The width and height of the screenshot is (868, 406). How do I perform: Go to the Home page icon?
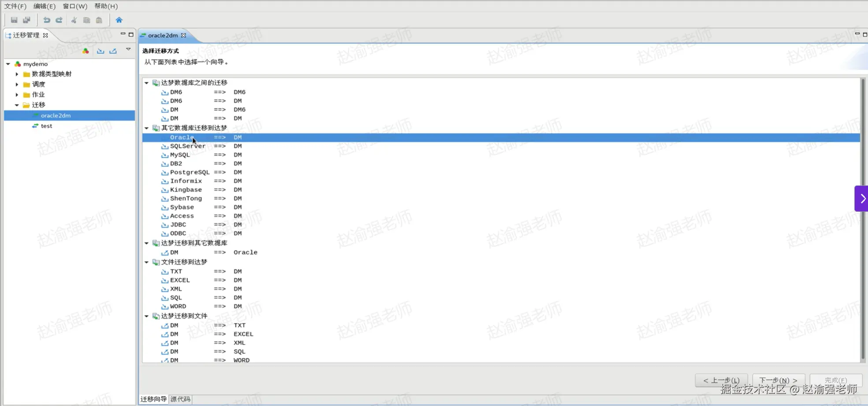click(x=119, y=20)
